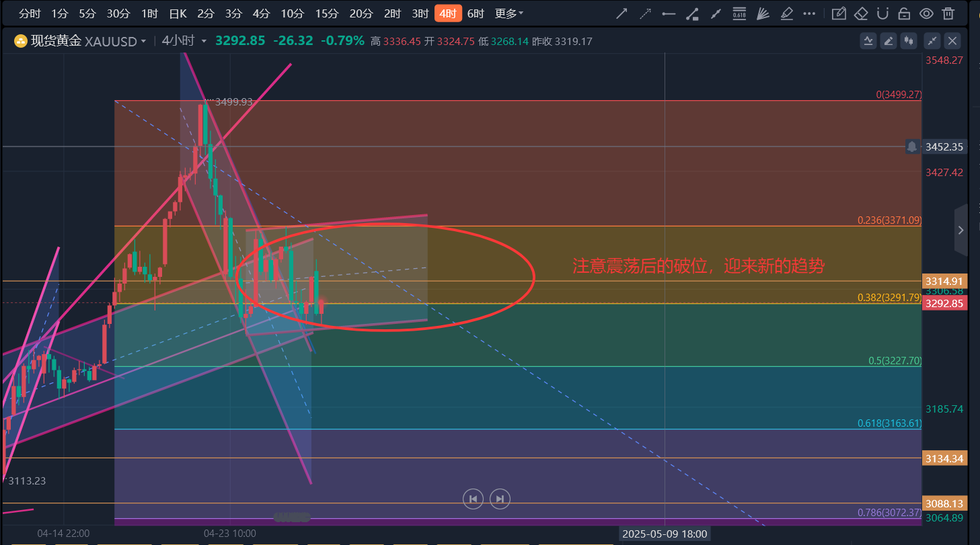The image size is (980, 545).
Task: Shrink chart with collapse arrows icon
Action: [932, 41]
